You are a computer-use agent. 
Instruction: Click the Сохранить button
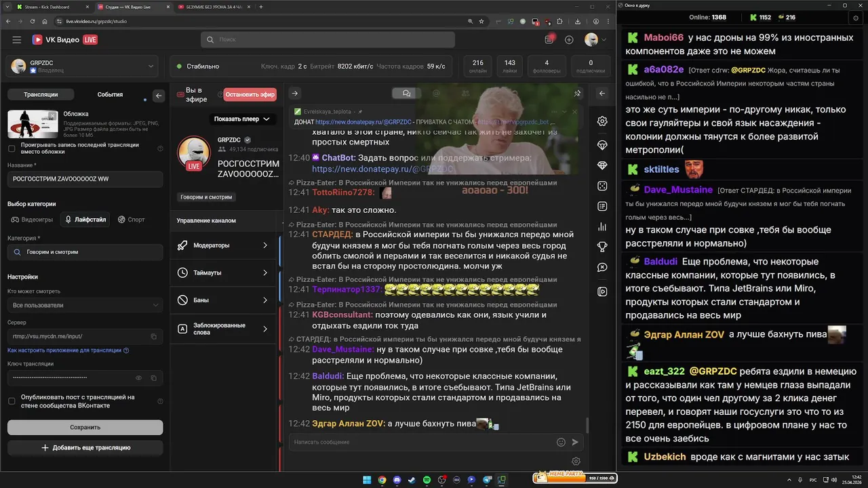tap(85, 427)
